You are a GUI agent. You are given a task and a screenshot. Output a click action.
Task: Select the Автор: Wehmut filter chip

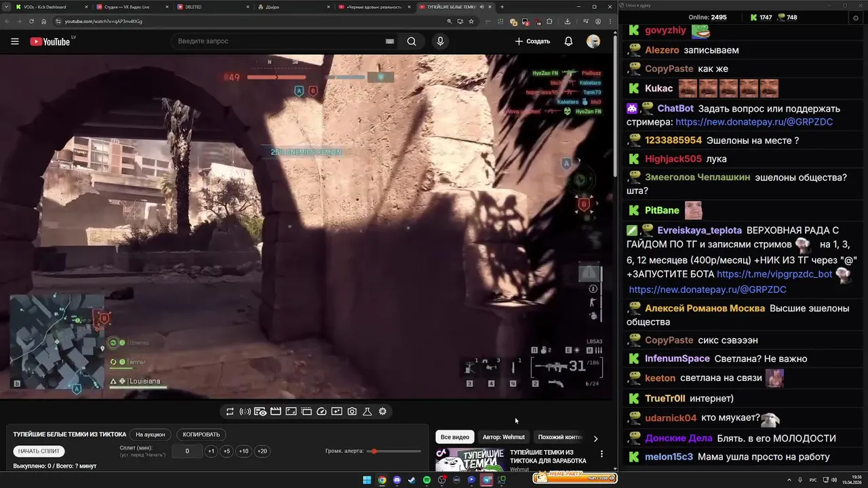[x=504, y=437]
